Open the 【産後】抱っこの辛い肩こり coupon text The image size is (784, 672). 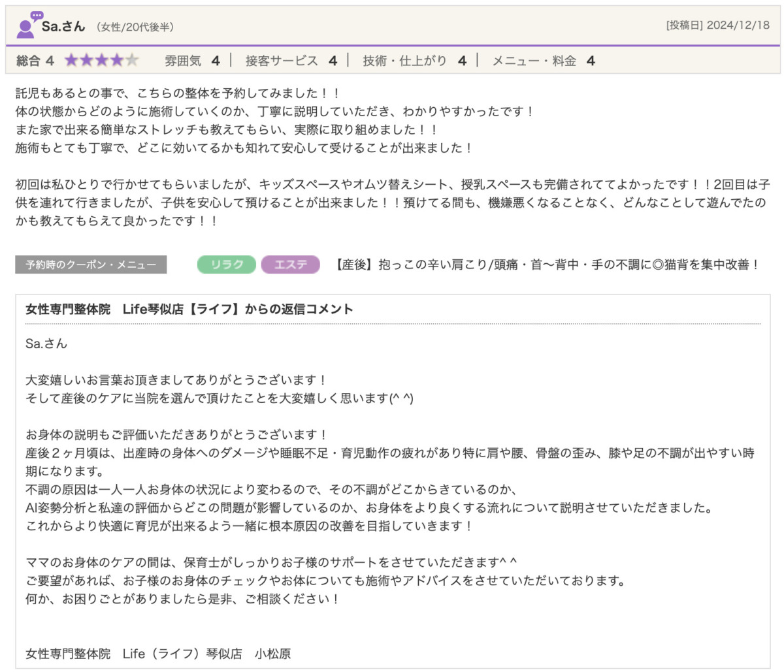pos(546,264)
